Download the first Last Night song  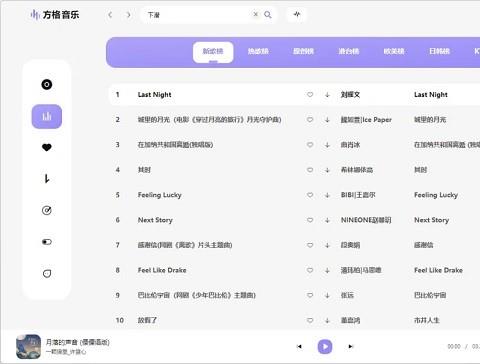click(x=327, y=95)
